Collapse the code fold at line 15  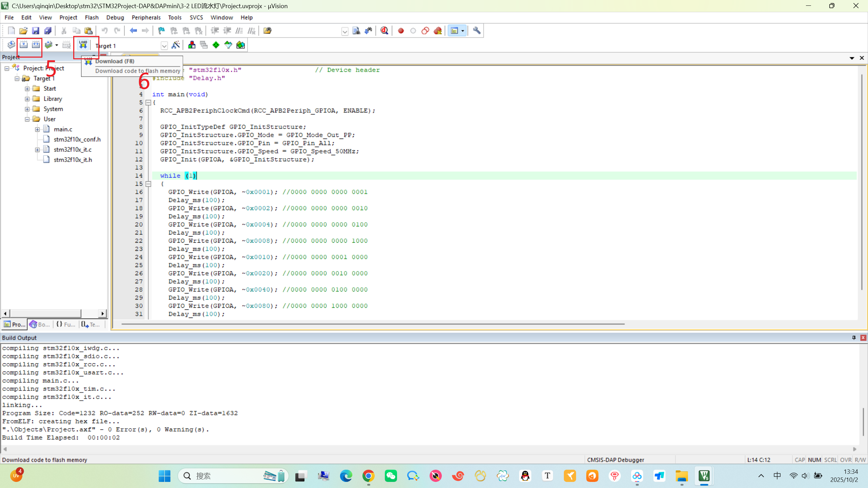point(148,184)
